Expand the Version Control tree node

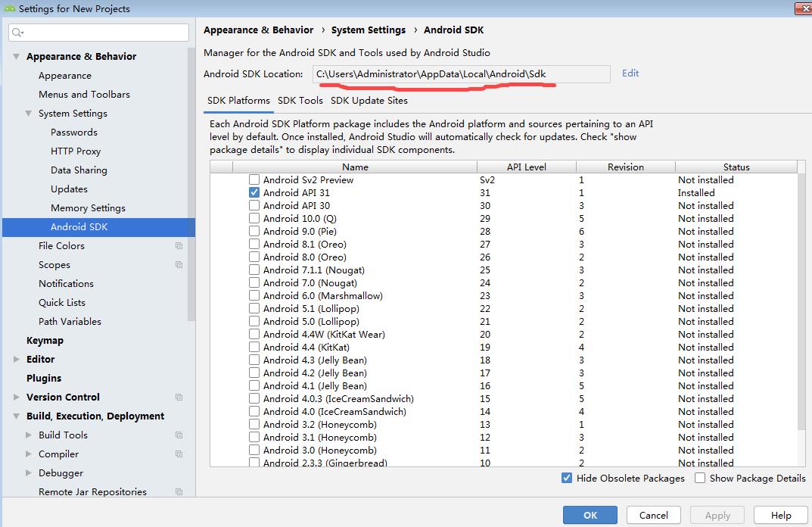click(x=17, y=397)
